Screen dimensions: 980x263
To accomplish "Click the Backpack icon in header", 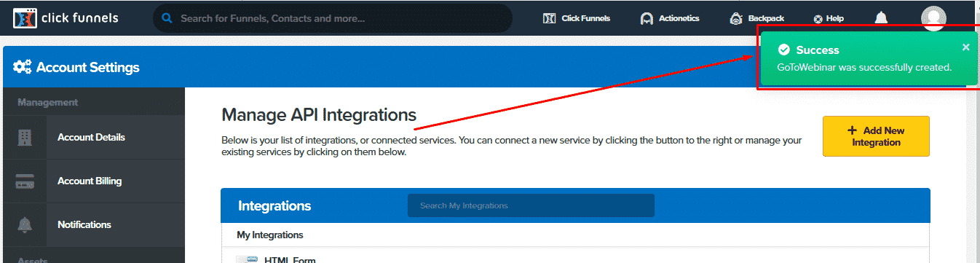I will 735,19.
